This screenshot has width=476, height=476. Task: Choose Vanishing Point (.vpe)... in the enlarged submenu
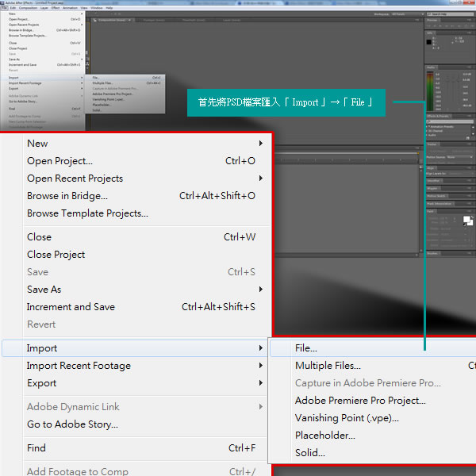(373, 418)
